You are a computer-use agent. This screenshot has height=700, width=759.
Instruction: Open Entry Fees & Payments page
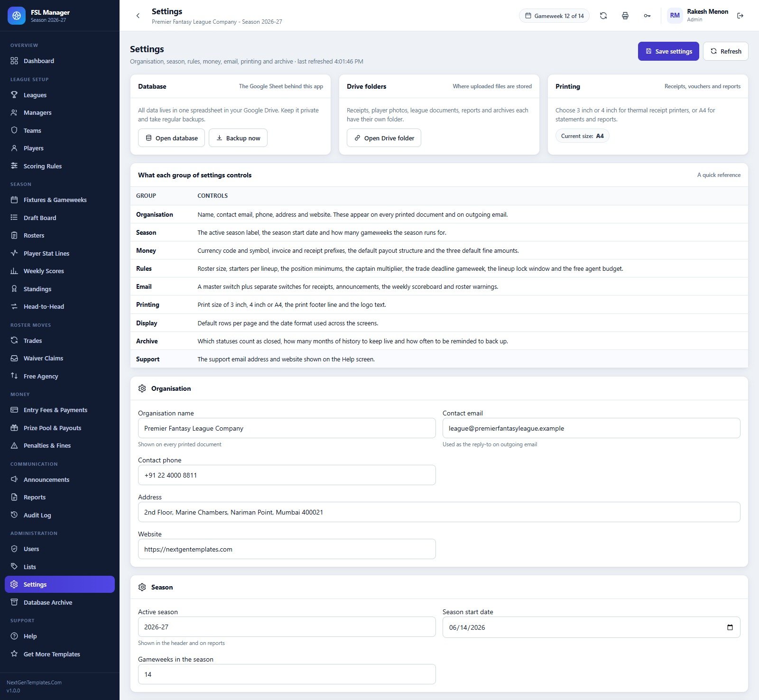(x=60, y=410)
